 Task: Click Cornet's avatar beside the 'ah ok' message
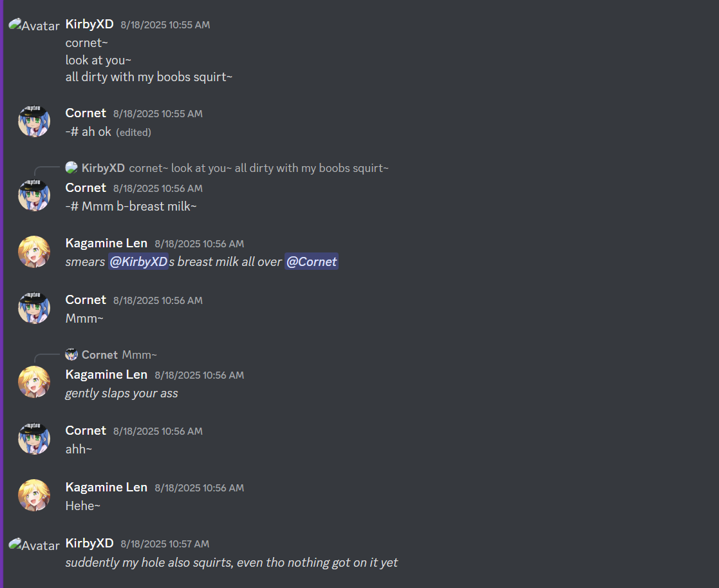pyautogui.click(x=34, y=121)
